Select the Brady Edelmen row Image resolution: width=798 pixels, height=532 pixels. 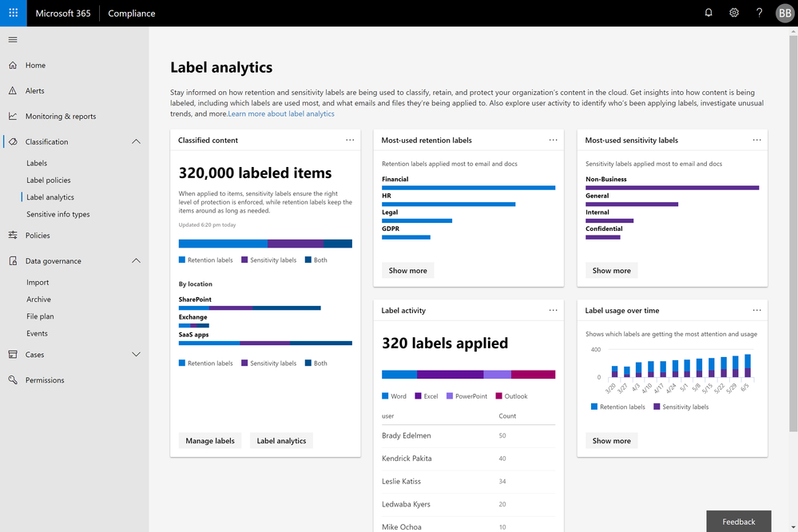tap(468, 436)
